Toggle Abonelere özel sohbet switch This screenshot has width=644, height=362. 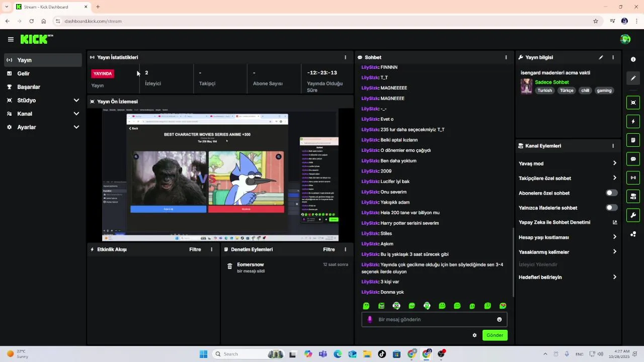tap(611, 193)
